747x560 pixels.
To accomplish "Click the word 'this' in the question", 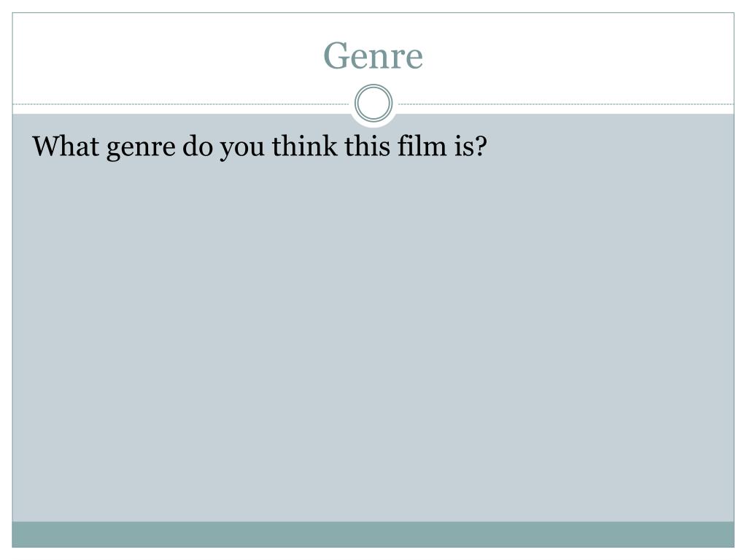I will (x=368, y=145).
